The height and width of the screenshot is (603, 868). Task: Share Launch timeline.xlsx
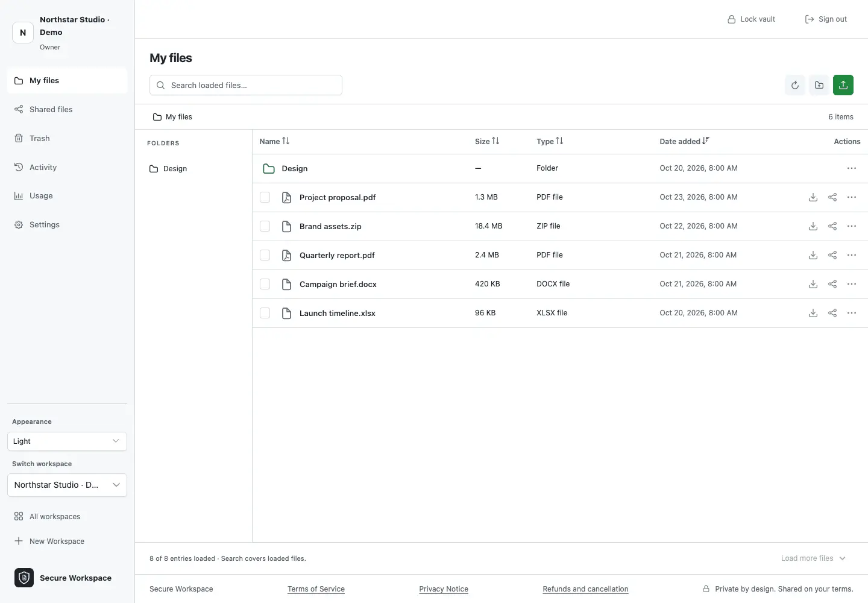click(x=832, y=313)
